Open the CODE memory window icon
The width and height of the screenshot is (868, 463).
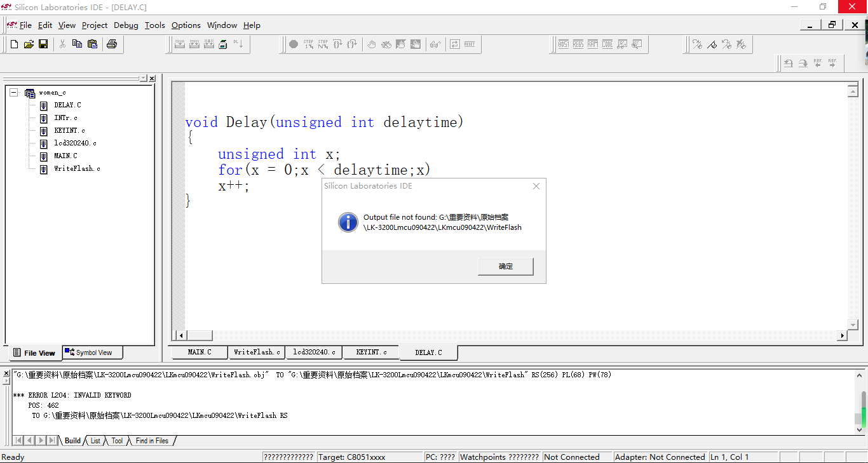pyautogui.click(x=607, y=44)
